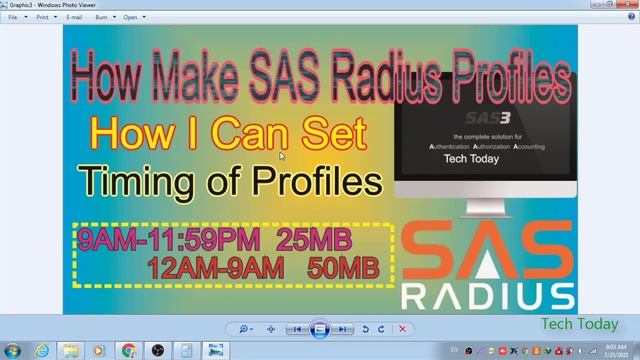
Task: Expand the Open dropdown arrow
Action: (x=144, y=18)
